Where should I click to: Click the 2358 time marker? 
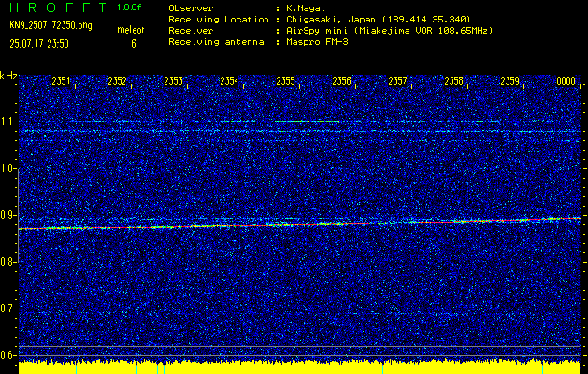tap(453, 81)
